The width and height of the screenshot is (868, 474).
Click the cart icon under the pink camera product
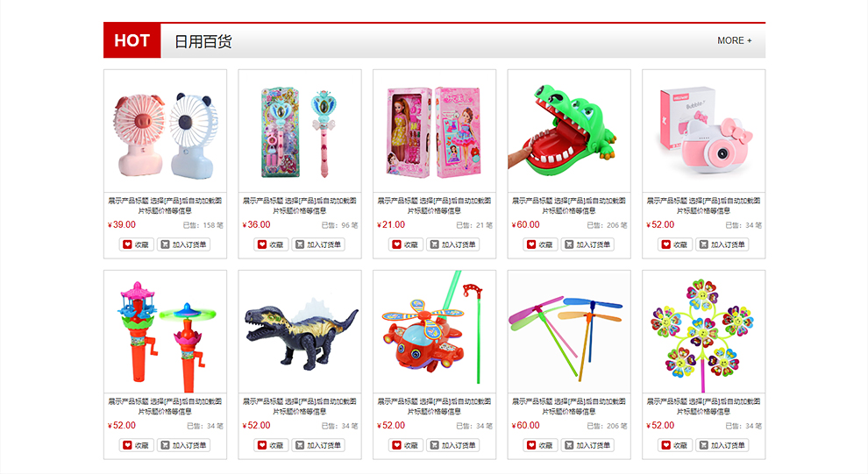(x=703, y=244)
